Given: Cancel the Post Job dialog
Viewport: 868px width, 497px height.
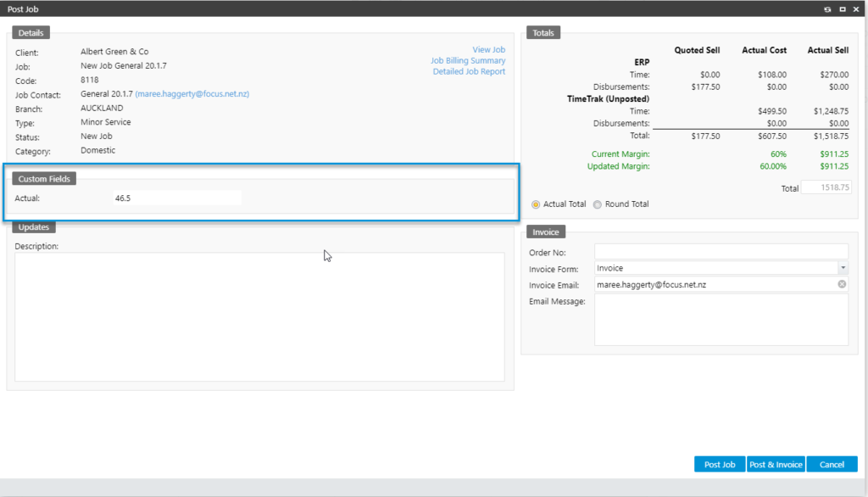Looking at the screenshot, I should (832, 464).
